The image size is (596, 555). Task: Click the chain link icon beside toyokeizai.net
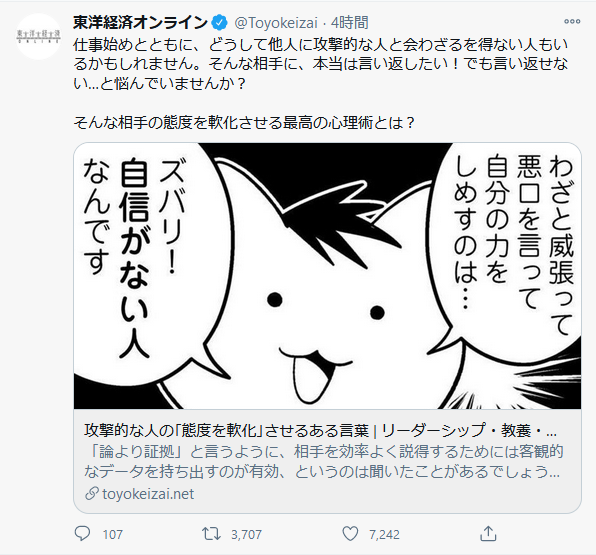pyautogui.click(x=92, y=494)
